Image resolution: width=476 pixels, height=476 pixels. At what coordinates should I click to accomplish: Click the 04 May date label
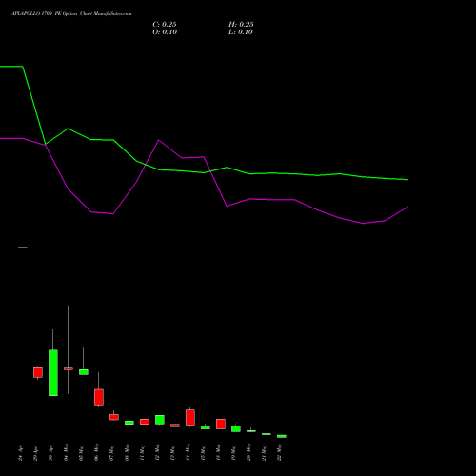(x=66, y=452)
